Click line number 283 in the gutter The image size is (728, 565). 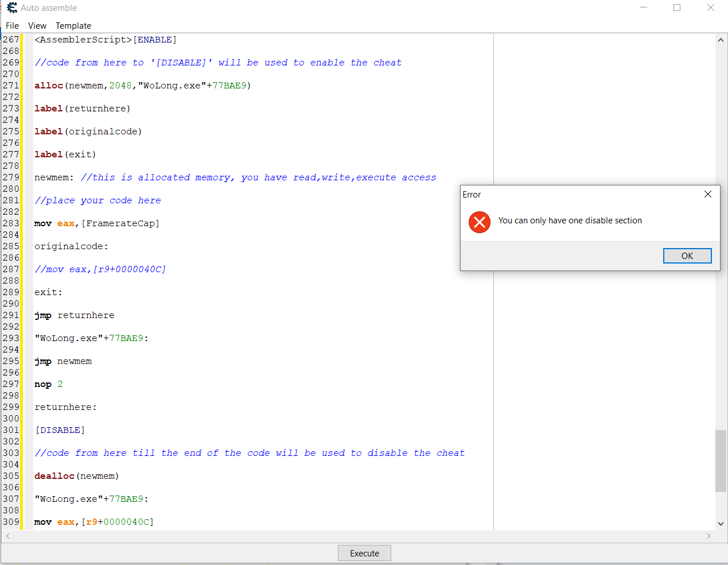(11, 223)
